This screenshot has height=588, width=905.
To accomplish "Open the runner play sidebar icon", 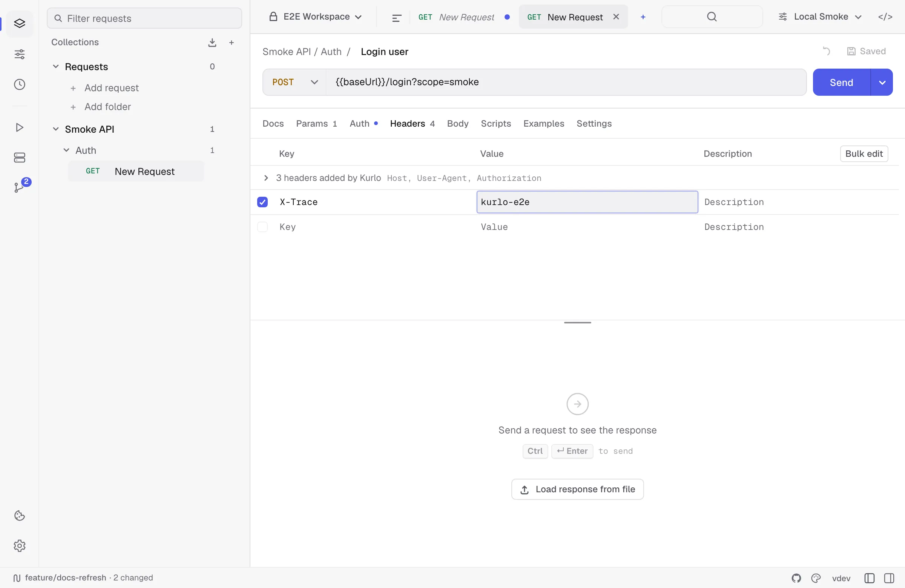I will [19, 127].
